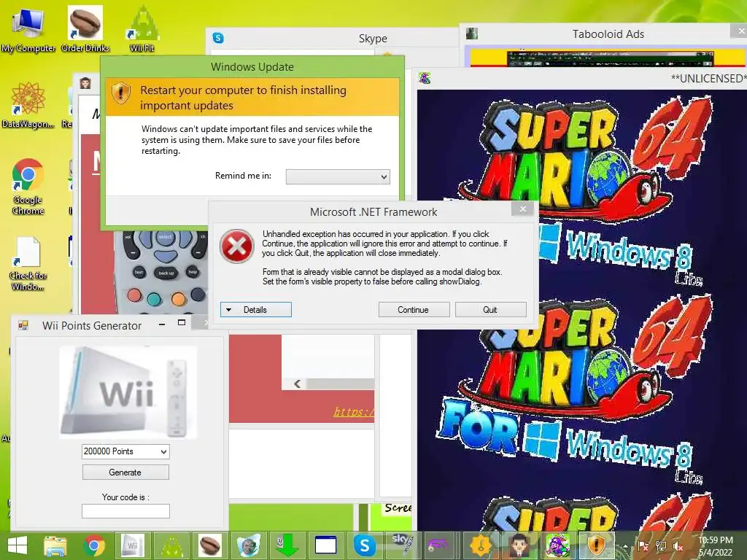Show hidden tray icons arrow
This screenshot has height=560, width=747.
click(625, 546)
